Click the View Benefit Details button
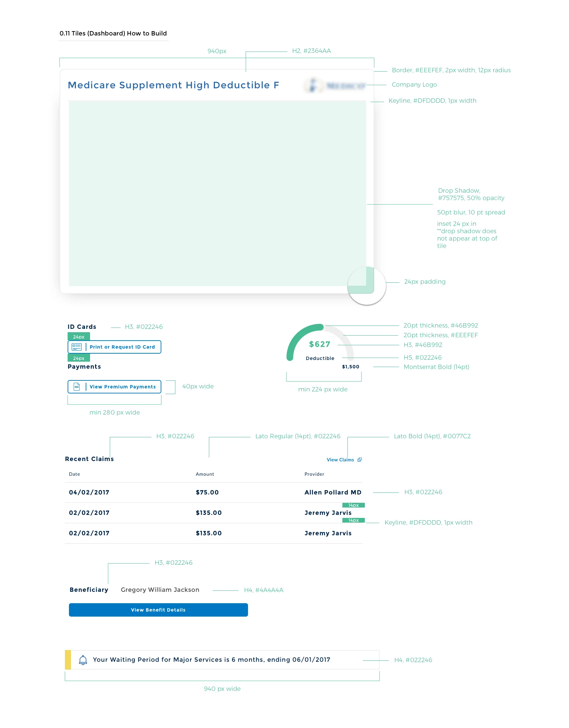The height and width of the screenshot is (728, 569). pyautogui.click(x=158, y=610)
